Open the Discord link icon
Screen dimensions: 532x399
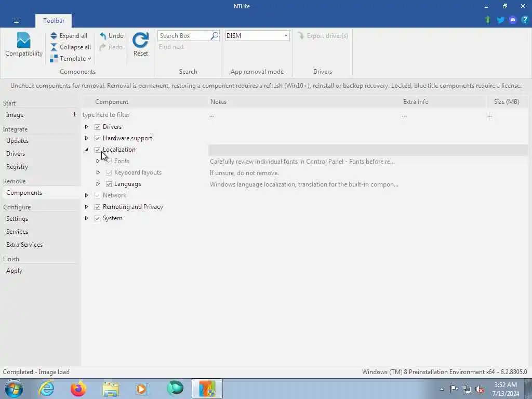(x=513, y=20)
